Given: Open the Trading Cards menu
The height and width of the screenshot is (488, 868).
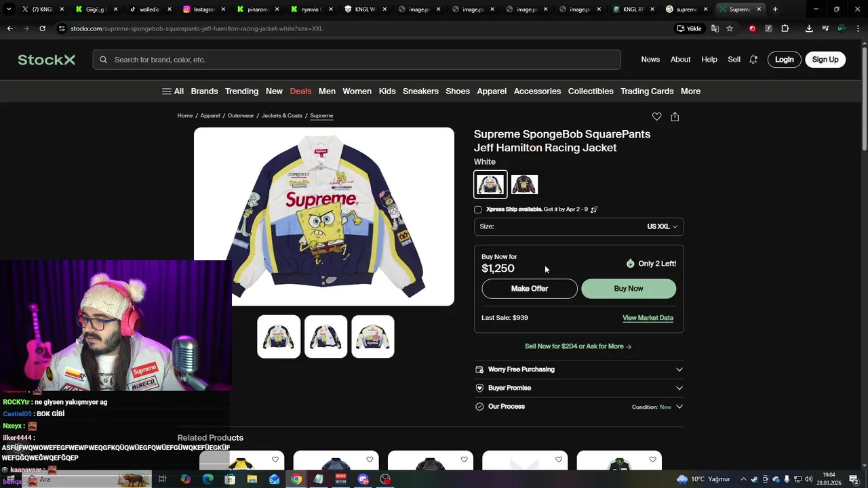Looking at the screenshot, I should click(647, 91).
